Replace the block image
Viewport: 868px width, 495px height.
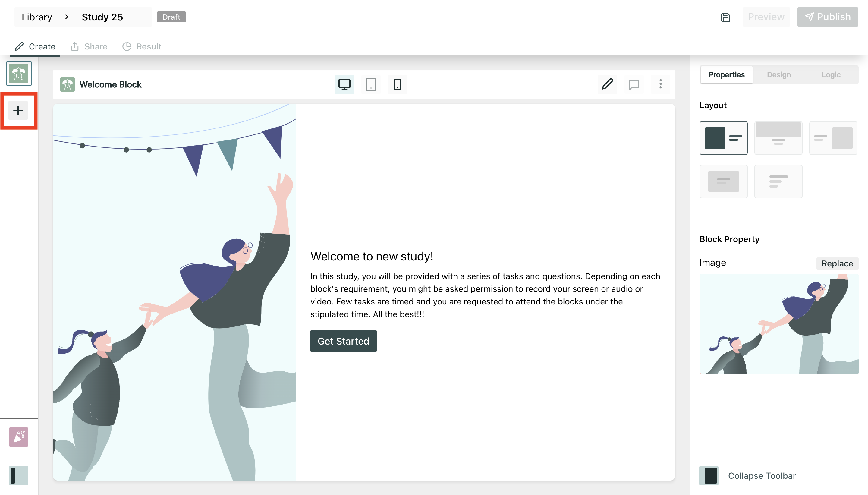pyautogui.click(x=837, y=263)
